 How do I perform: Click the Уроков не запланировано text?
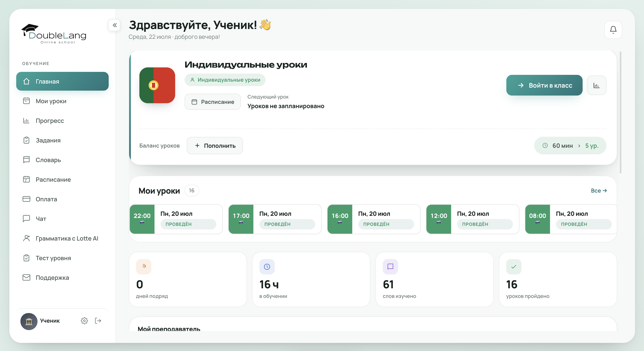coord(286,106)
